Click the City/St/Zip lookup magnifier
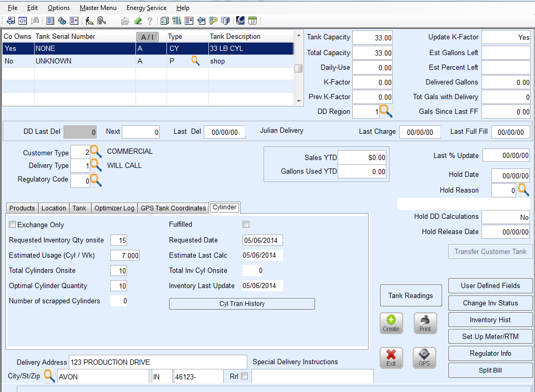This screenshot has height=392, width=535. point(49,376)
